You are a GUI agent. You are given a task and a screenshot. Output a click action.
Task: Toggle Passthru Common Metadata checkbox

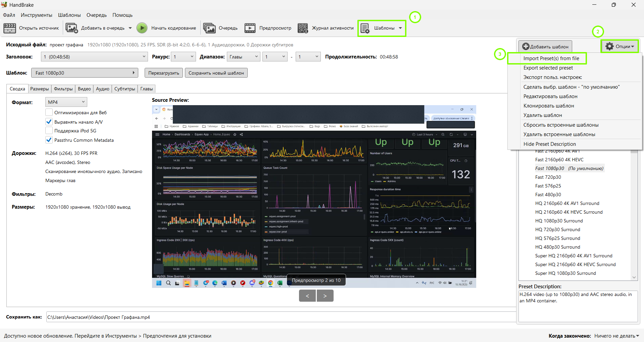pos(49,140)
